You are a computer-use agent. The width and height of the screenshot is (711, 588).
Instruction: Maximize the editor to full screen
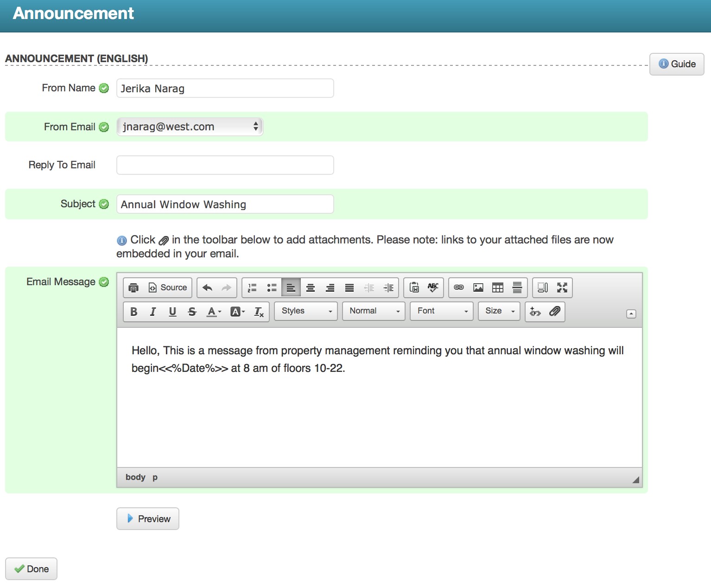coord(562,288)
